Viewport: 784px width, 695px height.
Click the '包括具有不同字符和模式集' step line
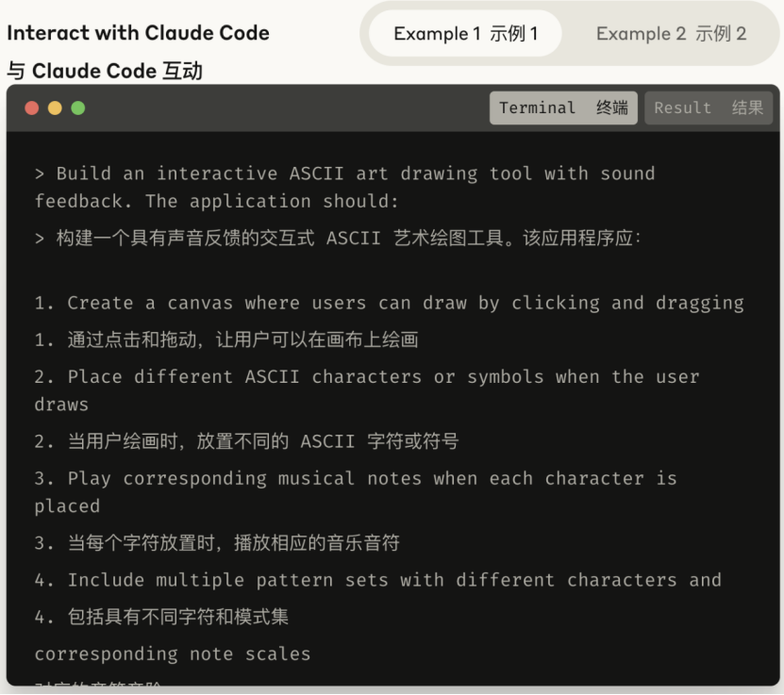(x=161, y=617)
